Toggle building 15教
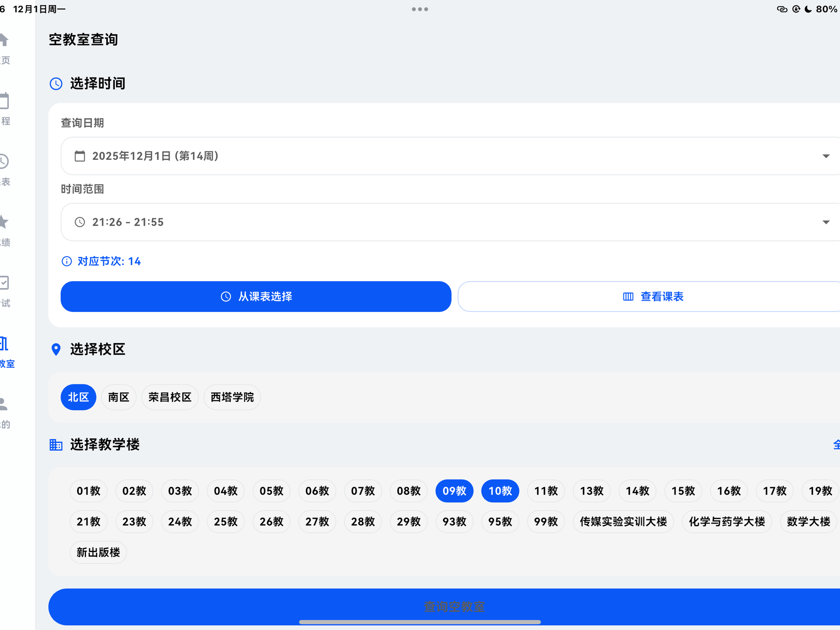 (683, 491)
